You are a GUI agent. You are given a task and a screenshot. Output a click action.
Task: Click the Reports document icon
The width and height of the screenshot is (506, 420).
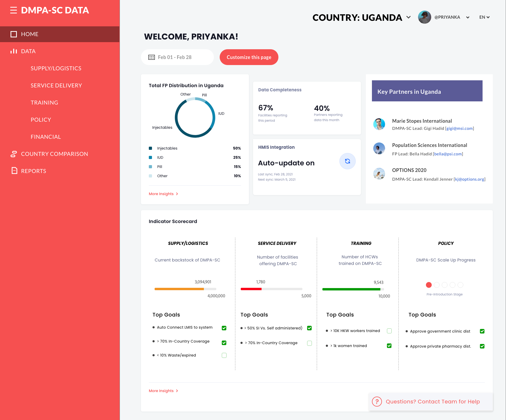tap(14, 171)
